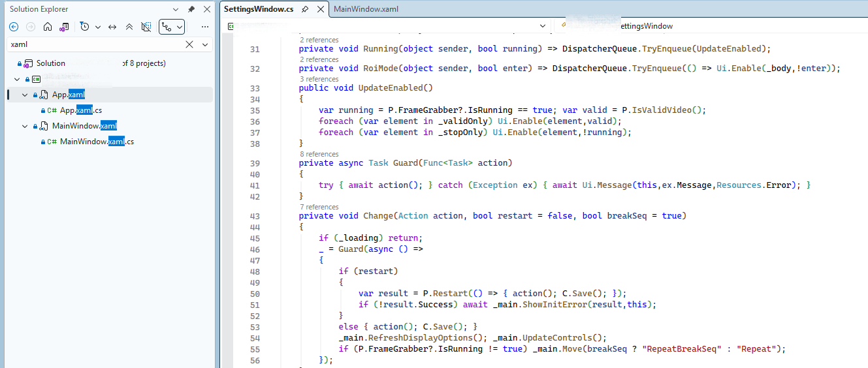This screenshot has width=868, height=368.
Task: Clear the 'xaml' search text
Action: coord(189,44)
